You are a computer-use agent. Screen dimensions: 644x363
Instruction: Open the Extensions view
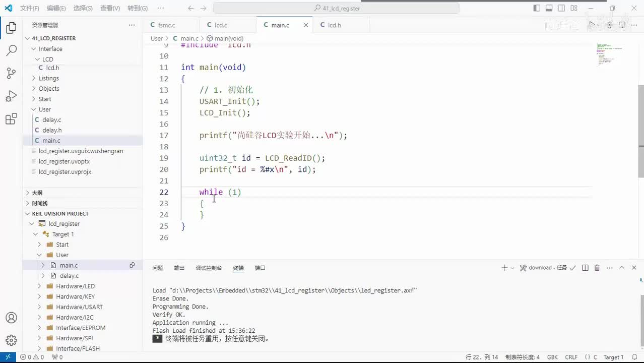tap(11, 119)
